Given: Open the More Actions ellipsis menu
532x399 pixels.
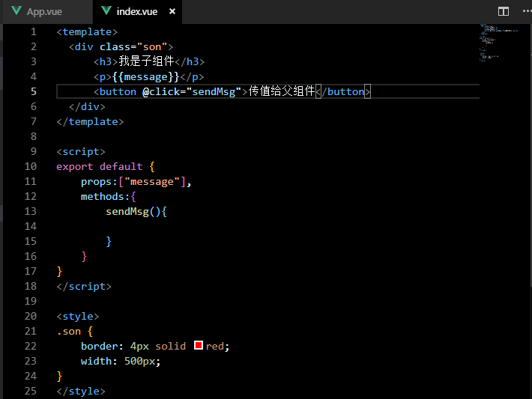Looking at the screenshot, I should (x=527, y=11).
